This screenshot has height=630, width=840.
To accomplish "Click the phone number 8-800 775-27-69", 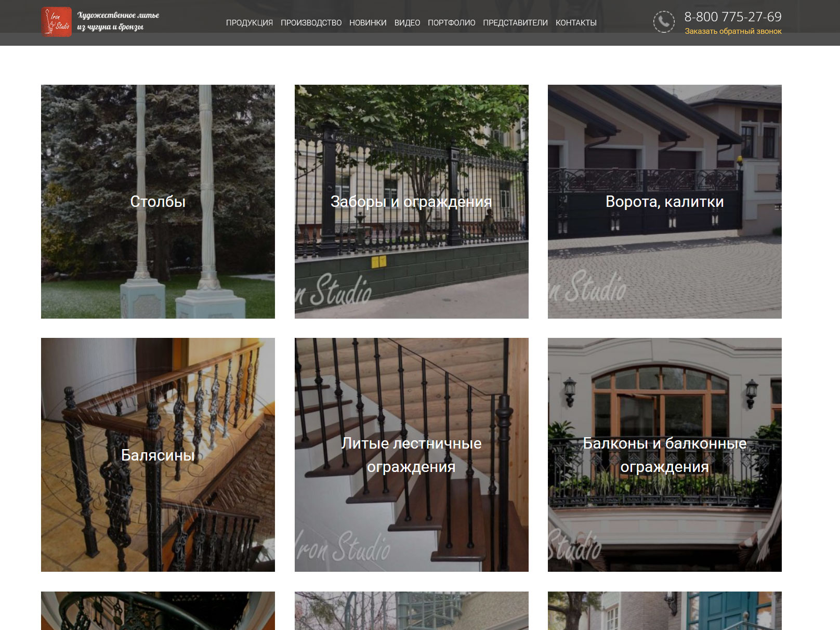I will point(733,17).
